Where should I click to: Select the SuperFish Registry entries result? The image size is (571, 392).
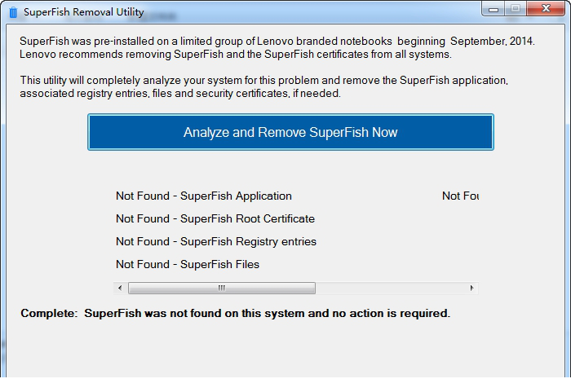216,242
